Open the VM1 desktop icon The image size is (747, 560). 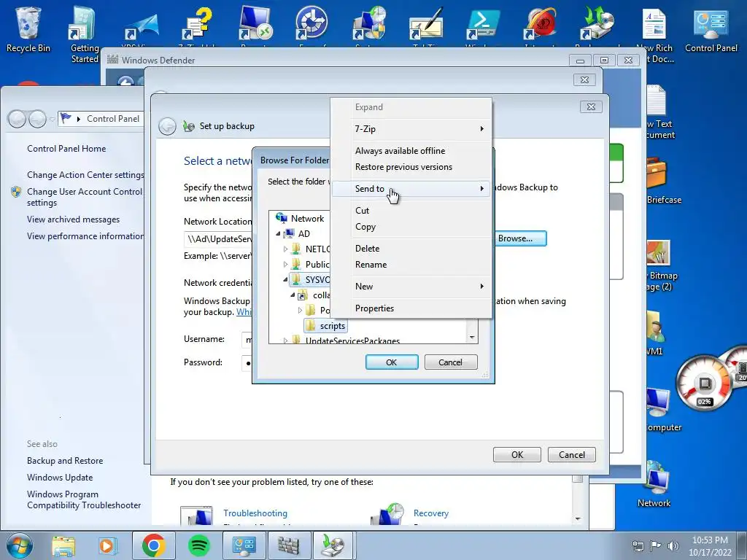click(x=656, y=333)
